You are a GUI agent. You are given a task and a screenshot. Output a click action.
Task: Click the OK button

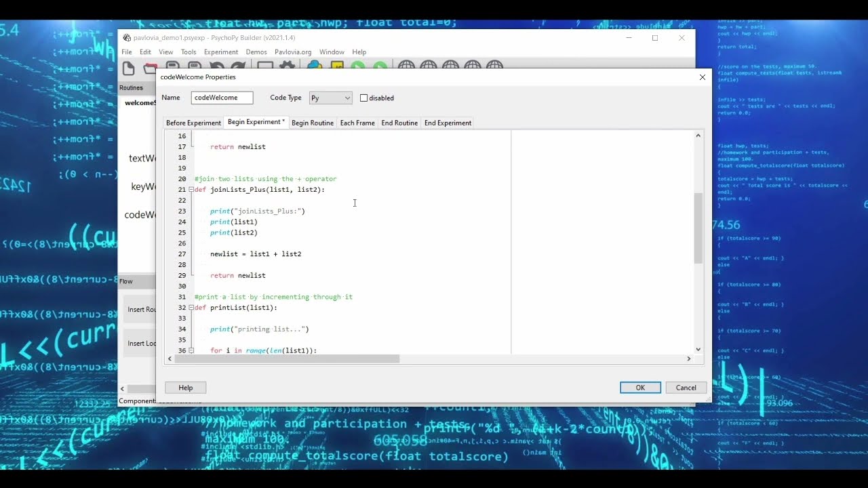640,388
